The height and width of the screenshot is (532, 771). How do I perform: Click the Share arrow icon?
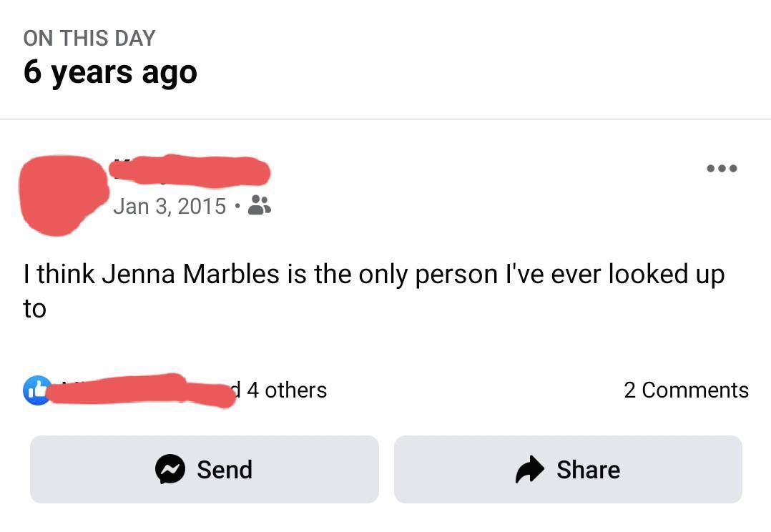point(528,470)
